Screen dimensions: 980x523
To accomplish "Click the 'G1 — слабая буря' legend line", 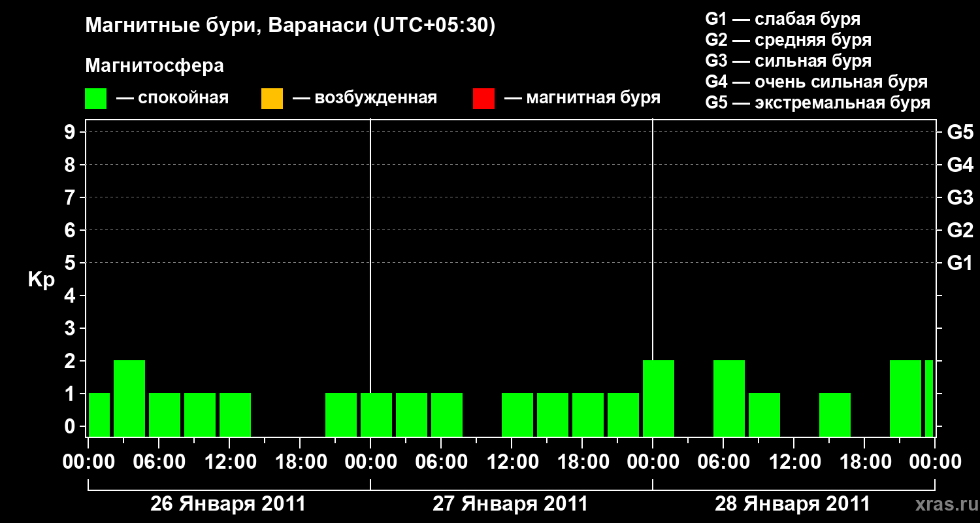I will [783, 18].
